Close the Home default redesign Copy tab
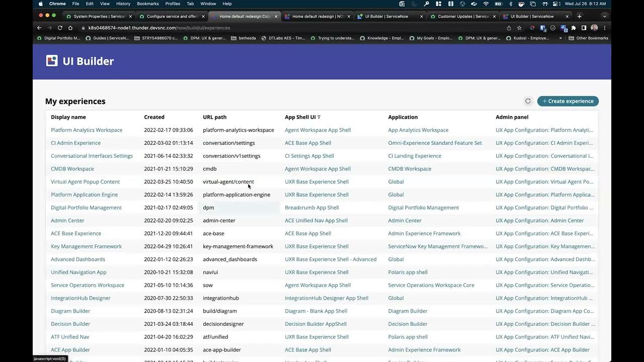Viewport: 644px width, 362px height. 276,16
